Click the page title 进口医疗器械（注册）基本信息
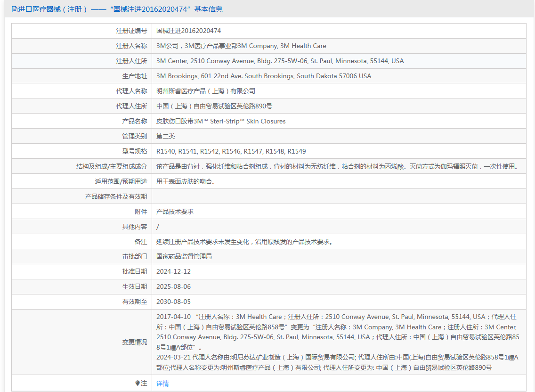The width and height of the screenshot is (535, 392). (120, 9)
